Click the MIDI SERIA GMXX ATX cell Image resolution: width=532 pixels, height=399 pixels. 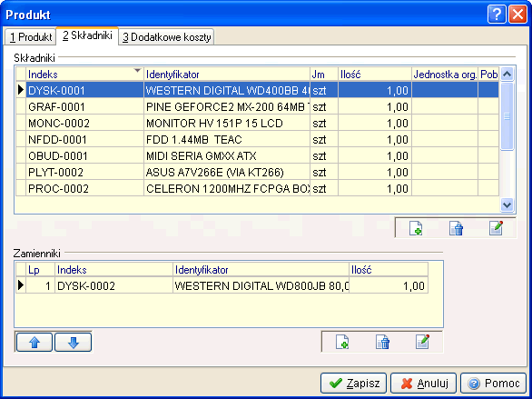tap(227, 155)
